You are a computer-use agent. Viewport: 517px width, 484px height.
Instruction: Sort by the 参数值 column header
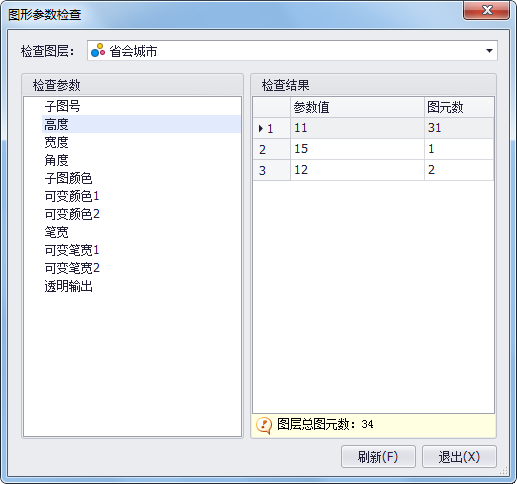pos(357,107)
